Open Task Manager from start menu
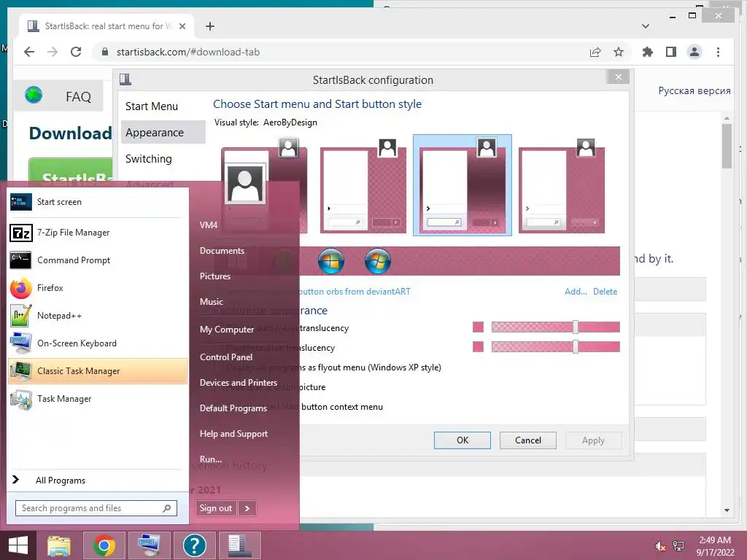Viewport: 747px width, 560px height. [x=98, y=399]
